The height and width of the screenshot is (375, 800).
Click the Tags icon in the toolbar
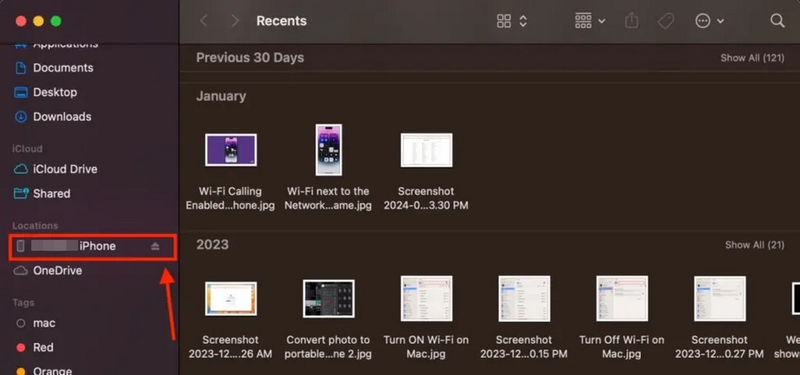(x=666, y=21)
